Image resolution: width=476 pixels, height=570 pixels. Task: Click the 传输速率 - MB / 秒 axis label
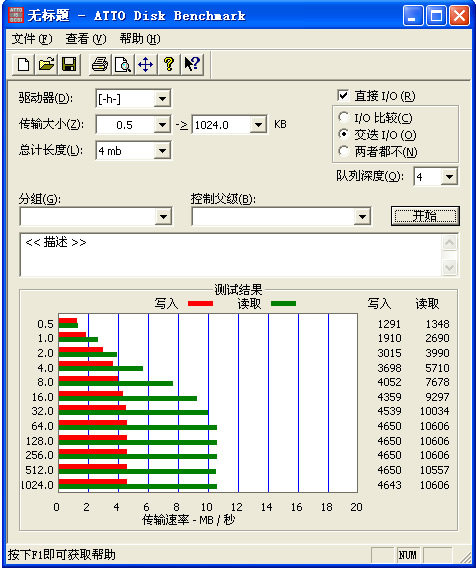188,520
